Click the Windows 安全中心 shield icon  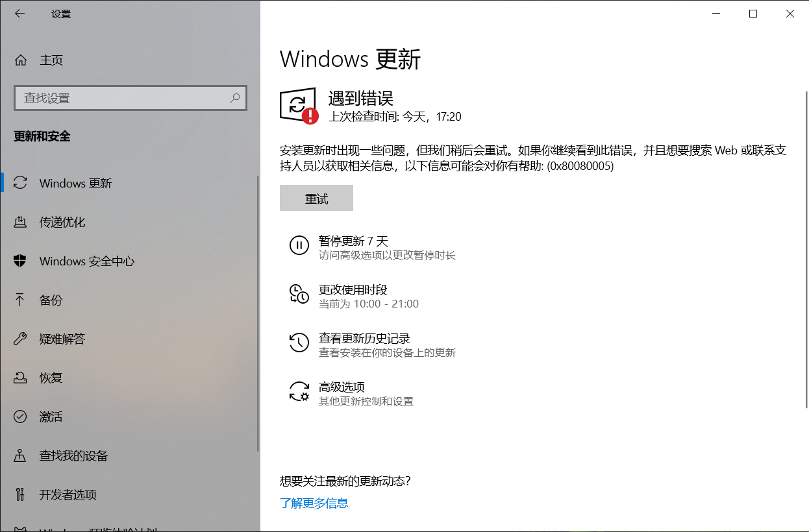tap(20, 261)
